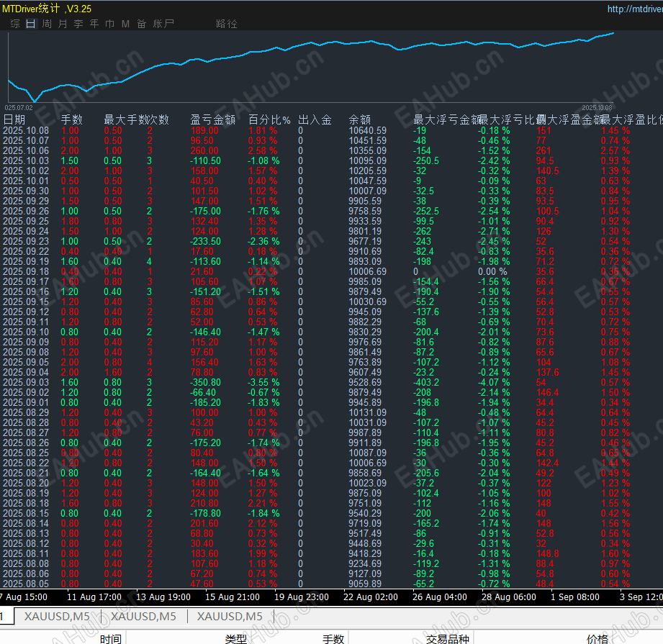Click the 盈亏金额 column header

pyautogui.click(x=212, y=119)
